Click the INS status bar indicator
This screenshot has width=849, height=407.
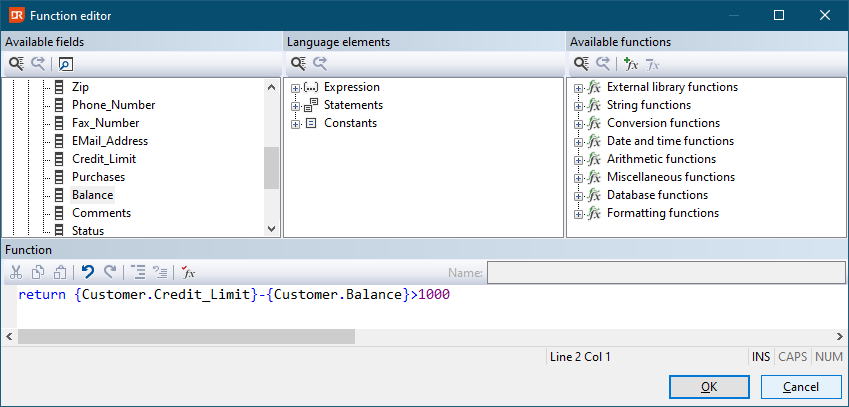(x=761, y=357)
